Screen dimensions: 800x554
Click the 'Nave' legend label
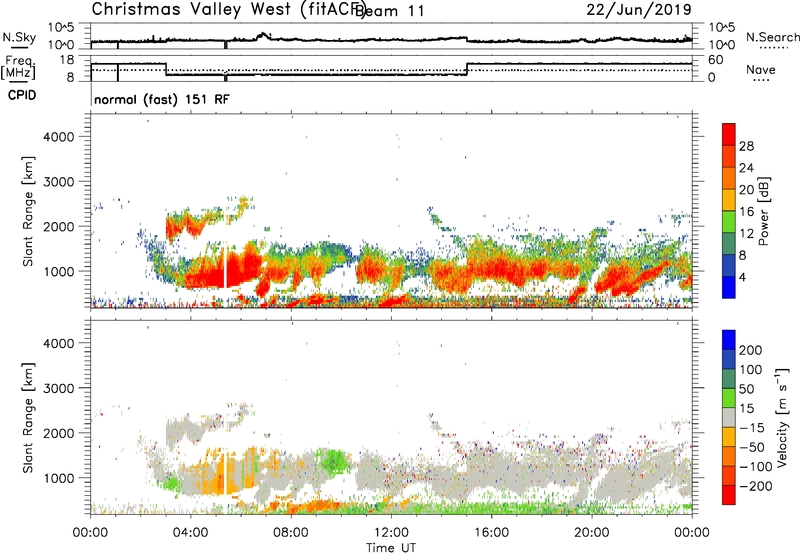point(761,70)
